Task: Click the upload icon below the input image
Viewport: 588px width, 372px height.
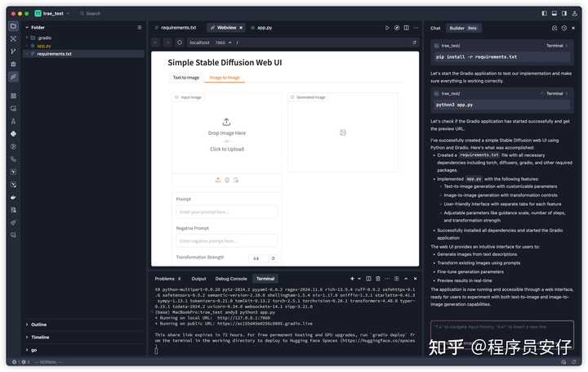Action: click(218, 179)
